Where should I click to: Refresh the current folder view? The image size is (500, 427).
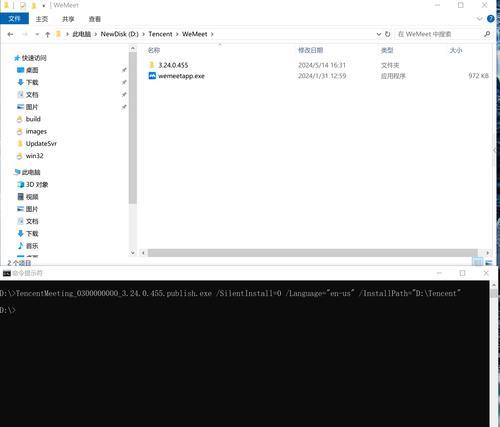(387, 34)
